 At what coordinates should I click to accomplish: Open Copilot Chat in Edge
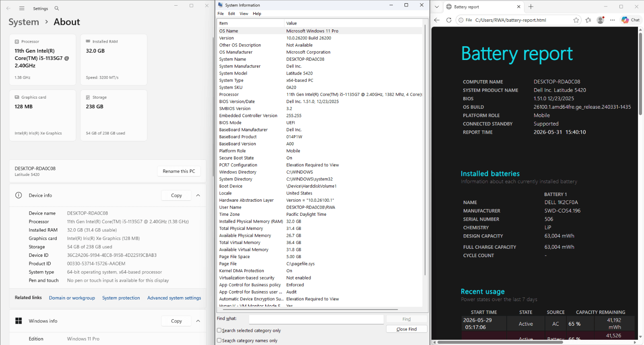click(x=631, y=20)
